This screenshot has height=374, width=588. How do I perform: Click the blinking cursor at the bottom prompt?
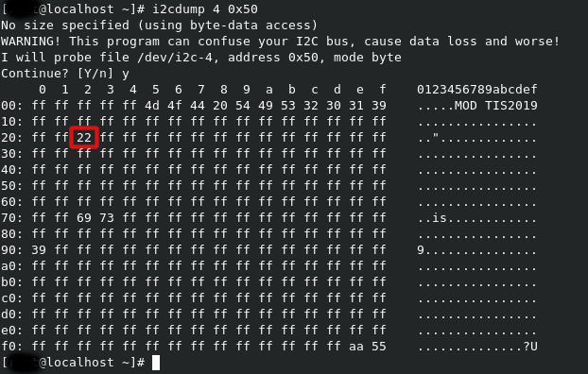click(x=156, y=363)
